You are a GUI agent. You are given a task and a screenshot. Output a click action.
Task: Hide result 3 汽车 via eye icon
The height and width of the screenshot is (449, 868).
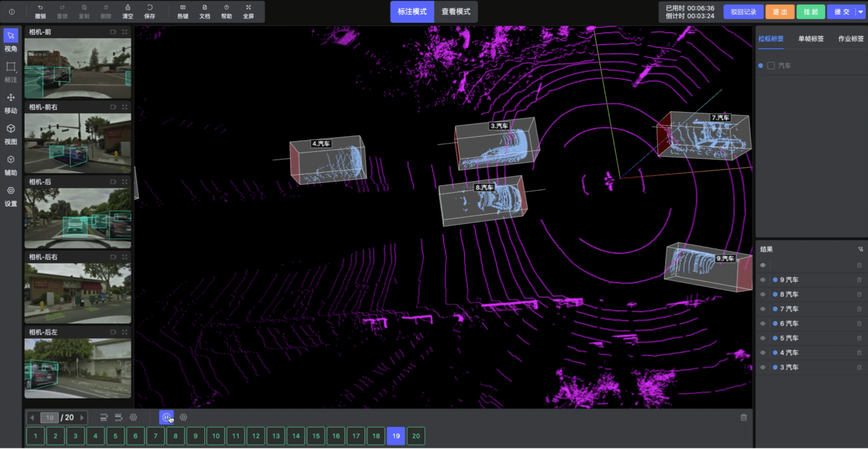[x=762, y=368]
